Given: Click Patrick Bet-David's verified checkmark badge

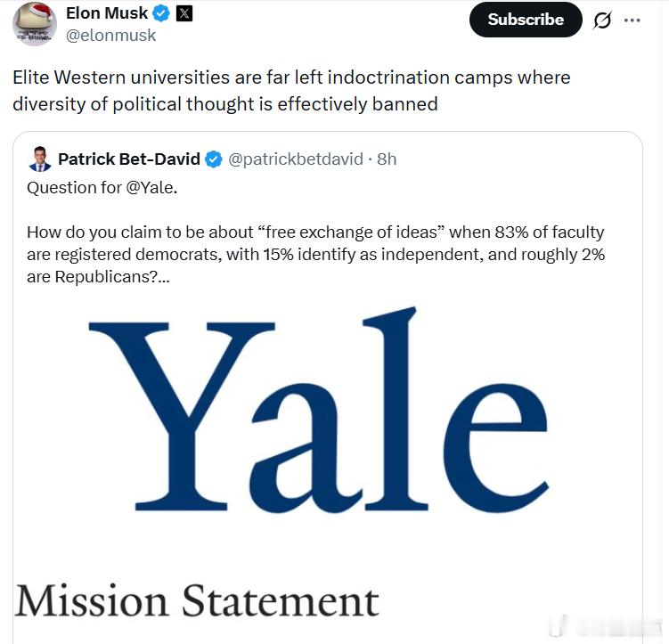Looking at the screenshot, I should click(214, 159).
